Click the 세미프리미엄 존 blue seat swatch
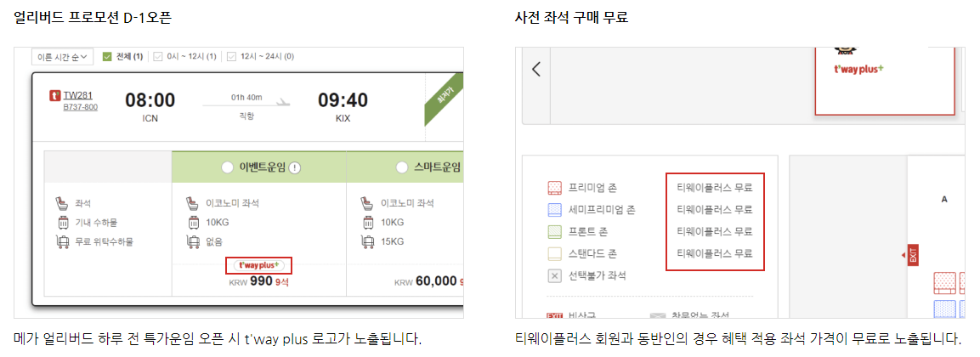This screenshot has width=980, height=357. tap(555, 209)
